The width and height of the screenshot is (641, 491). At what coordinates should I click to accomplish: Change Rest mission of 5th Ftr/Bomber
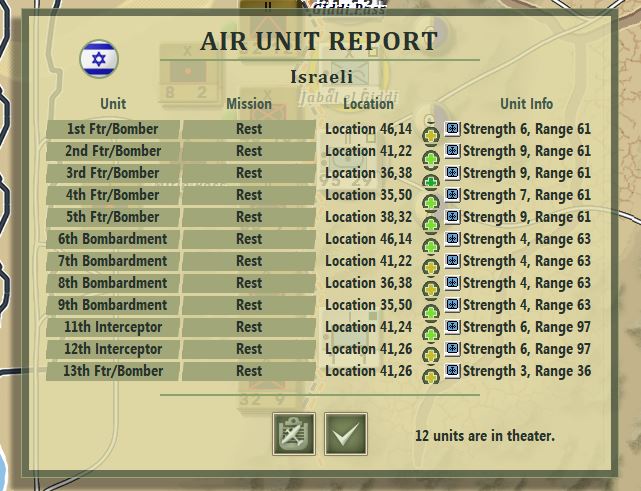tap(249, 217)
